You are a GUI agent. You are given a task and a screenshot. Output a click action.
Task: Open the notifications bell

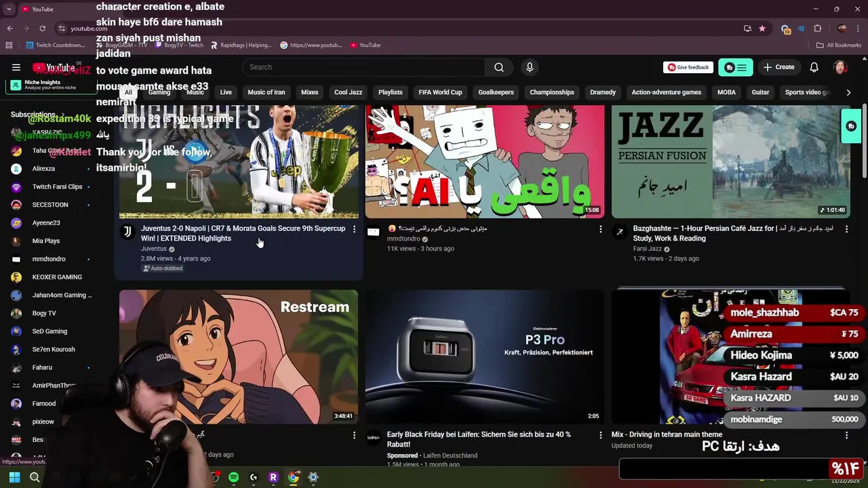click(814, 67)
